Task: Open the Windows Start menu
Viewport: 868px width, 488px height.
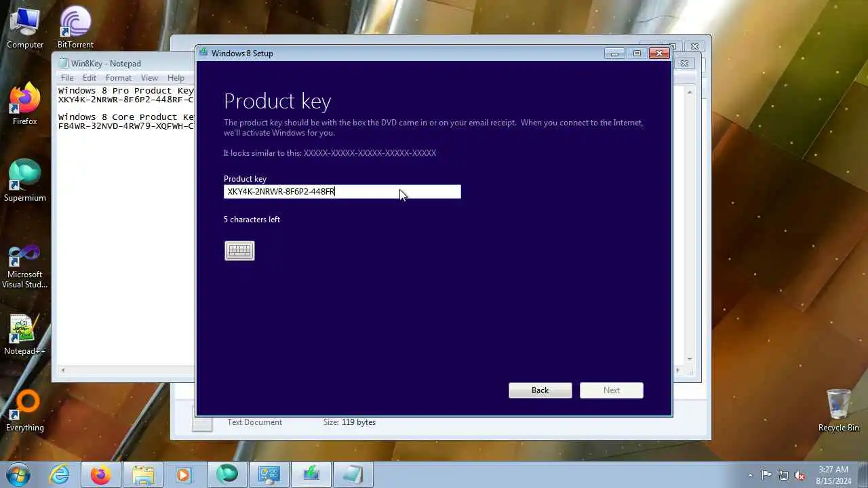Action: pyautogui.click(x=18, y=474)
